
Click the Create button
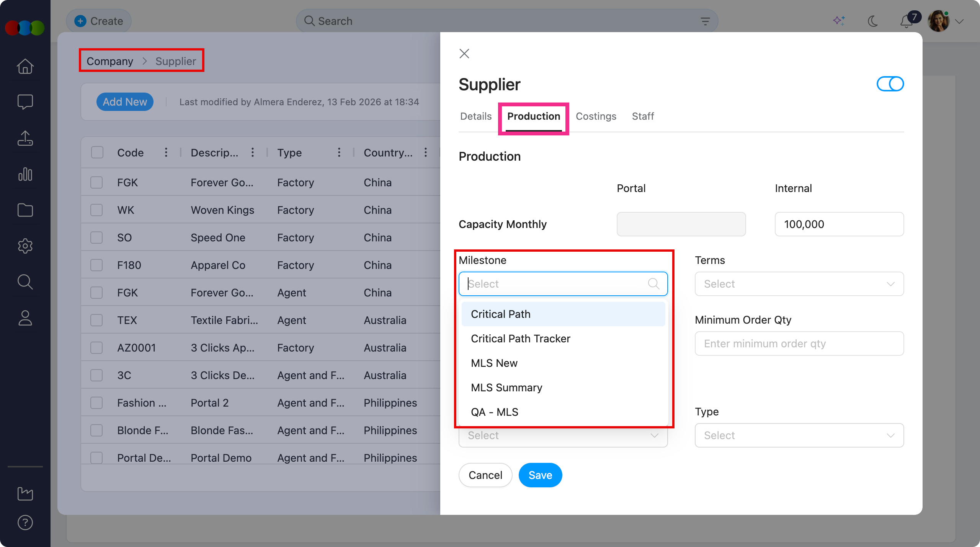99,21
